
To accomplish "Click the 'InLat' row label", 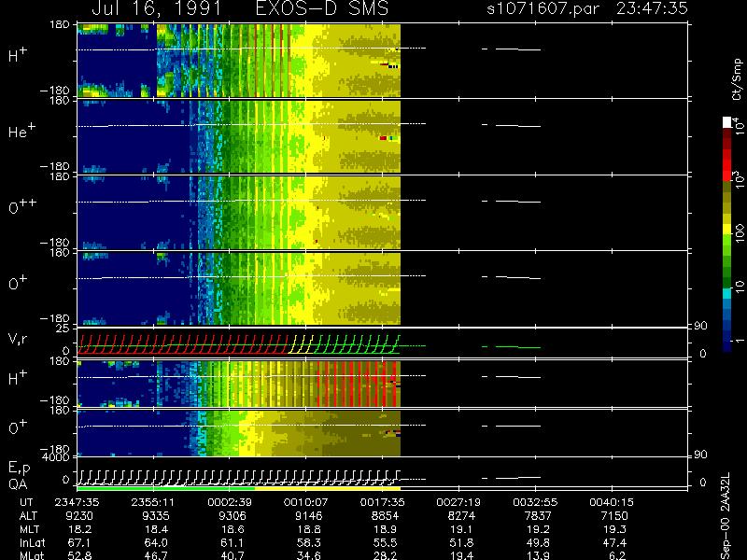I will (x=32, y=542).
